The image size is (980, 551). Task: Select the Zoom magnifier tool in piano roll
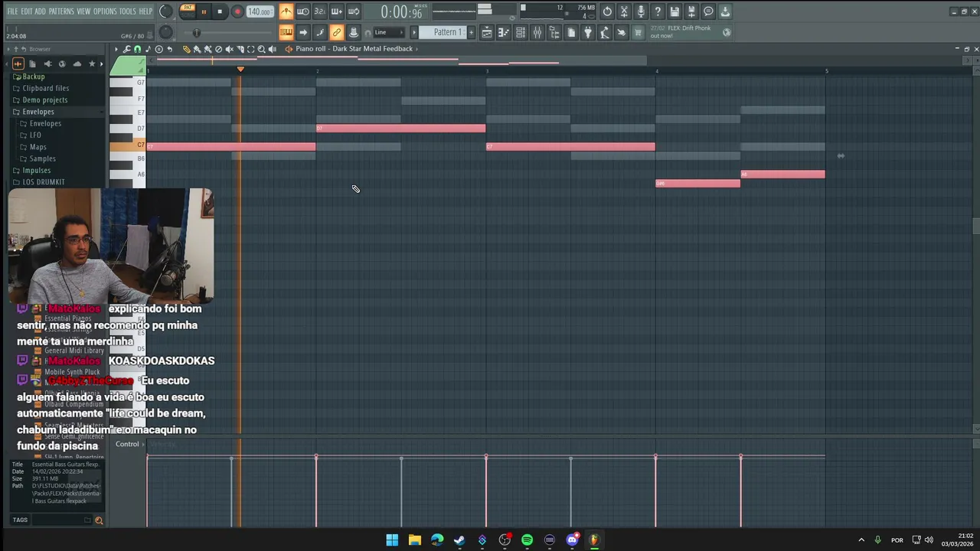click(261, 49)
